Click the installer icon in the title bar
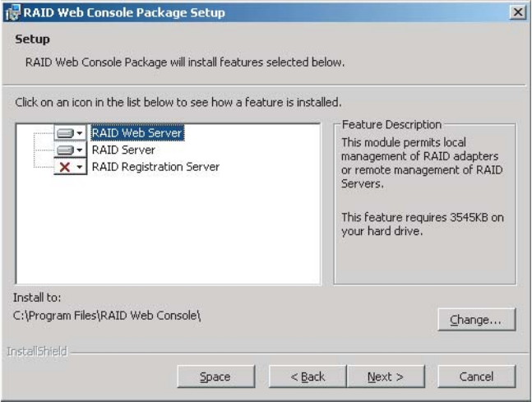 coord(12,12)
